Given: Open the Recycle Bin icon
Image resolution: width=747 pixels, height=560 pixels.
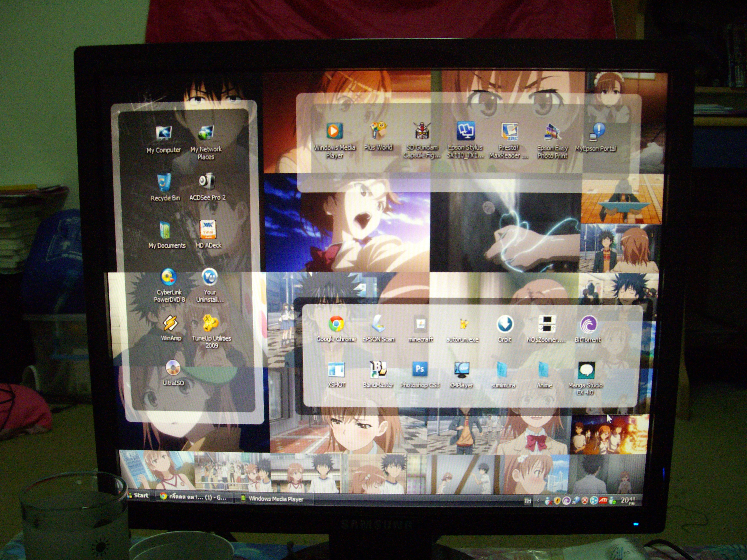Looking at the screenshot, I should click(x=164, y=183).
